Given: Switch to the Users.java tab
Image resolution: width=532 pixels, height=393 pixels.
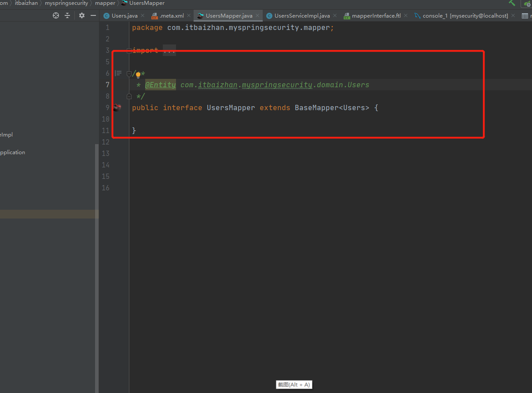Looking at the screenshot, I should tap(125, 16).
